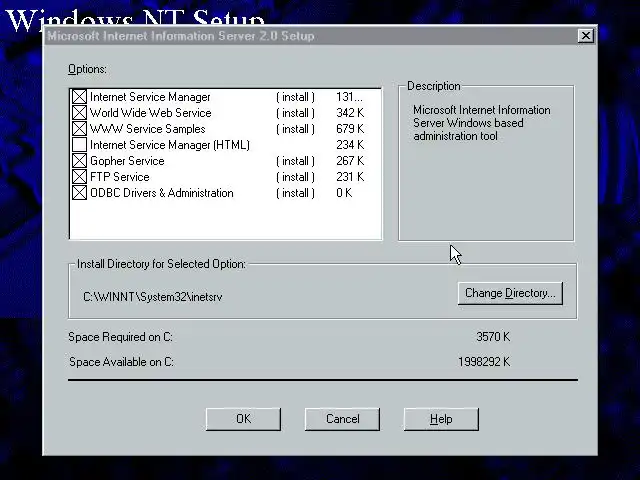
Task: Cancel the IIS setup dialog
Action: [342, 419]
